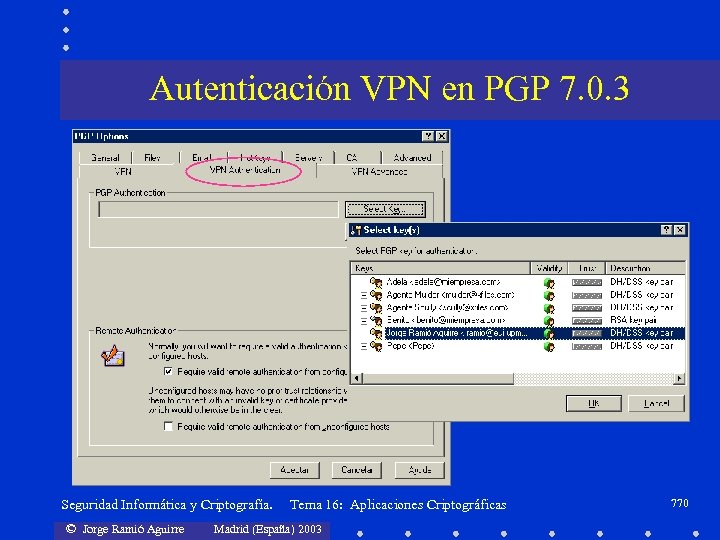Open the HotKeys tab
The image size is (720, 540).
[255, 158]
